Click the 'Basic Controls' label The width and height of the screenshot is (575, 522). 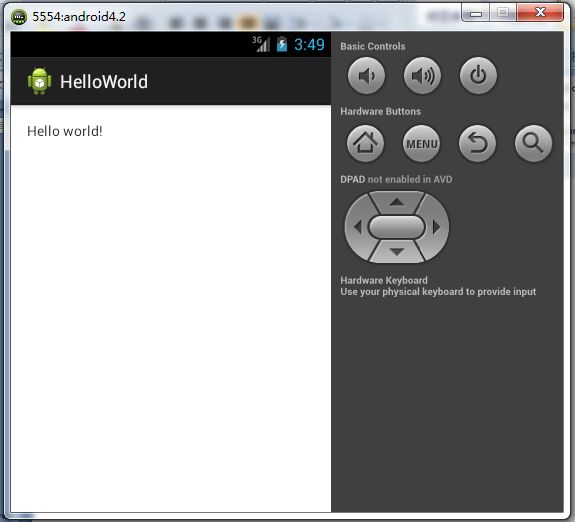tap(373, 46)
